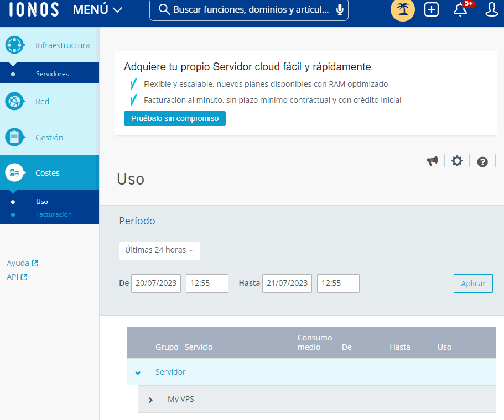Image resolution: width=504 pixels, height=420 pixels.
Task: Open the MENÚ dropdown
Action: pyautogui.click(x=97, y=9)
